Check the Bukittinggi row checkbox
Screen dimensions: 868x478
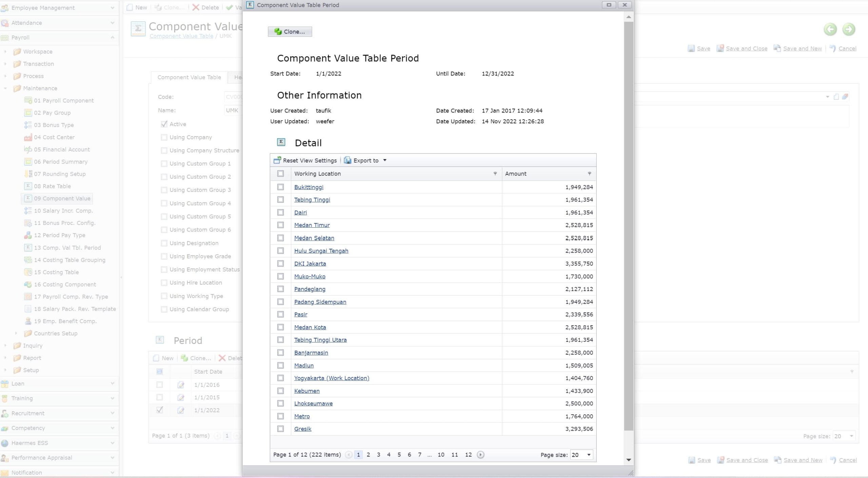pos(280,187)
